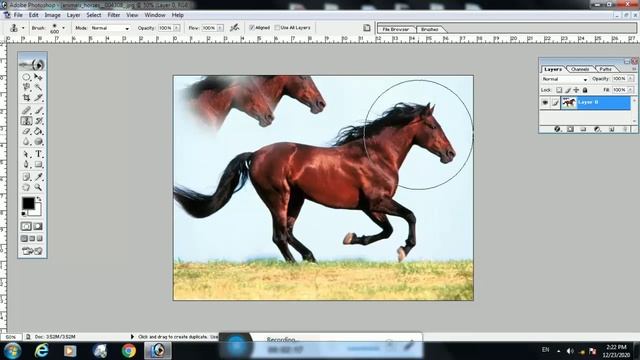Click Jump to ImageReady icon
The image size is (640, 360).
32,251
